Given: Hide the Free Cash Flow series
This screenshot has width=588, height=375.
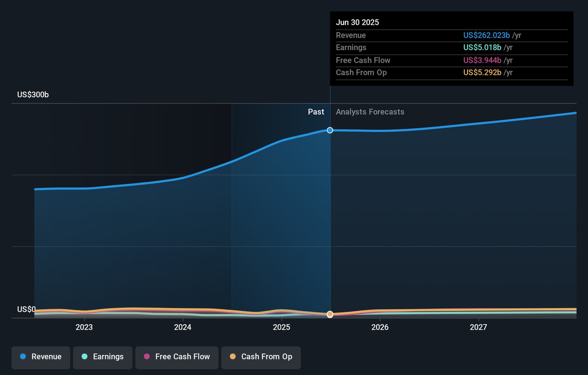Looking at the screenshot, I should click(x=177, y=357).
